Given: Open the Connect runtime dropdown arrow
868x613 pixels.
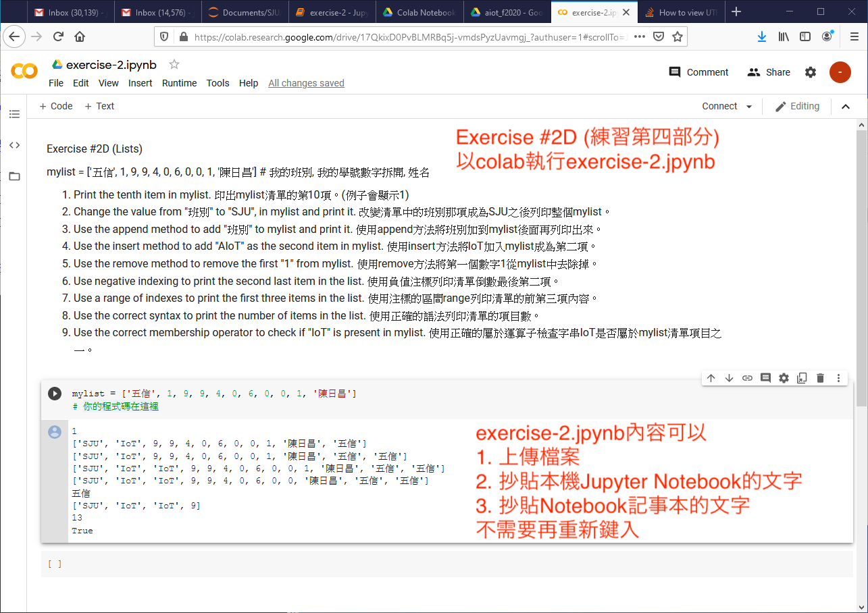Looking at the screenshot, I should tap(748, 107).
